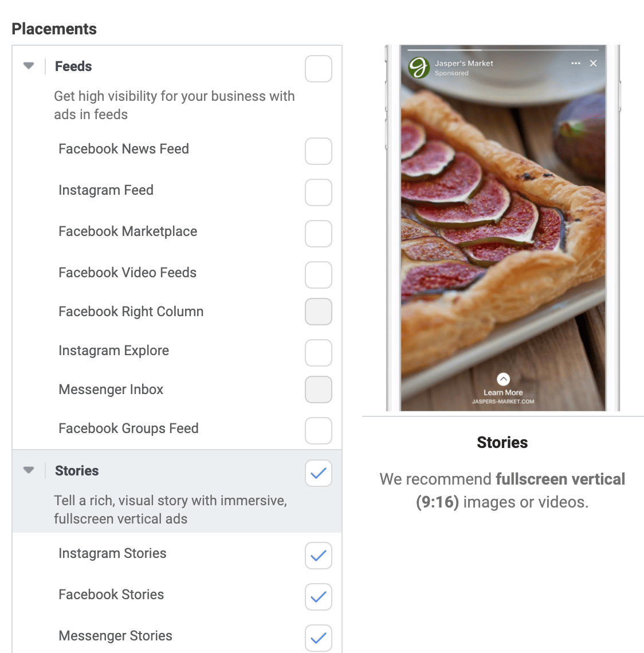Collapse the Feeds section arrow
This screenshot has width=644, height=653.
pos(29,66)
